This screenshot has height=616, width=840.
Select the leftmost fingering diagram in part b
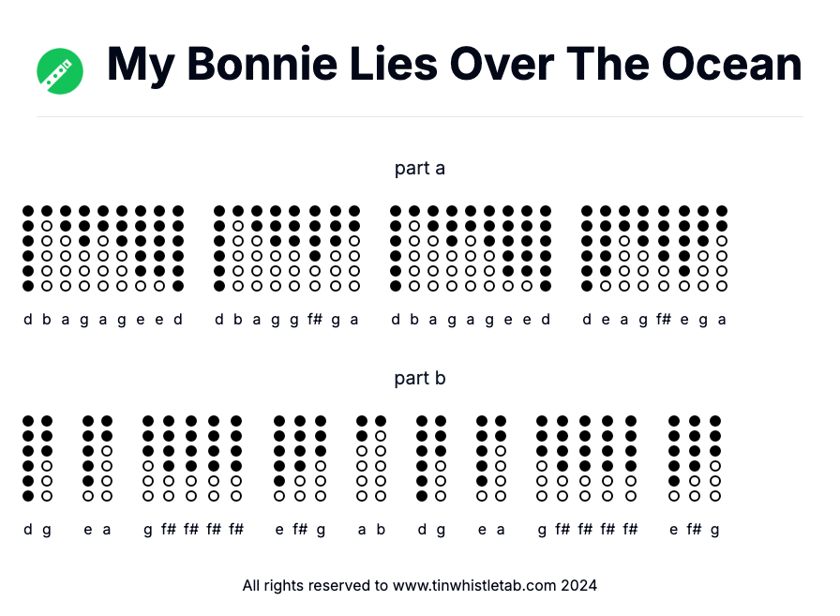click(x=28, y=458)
